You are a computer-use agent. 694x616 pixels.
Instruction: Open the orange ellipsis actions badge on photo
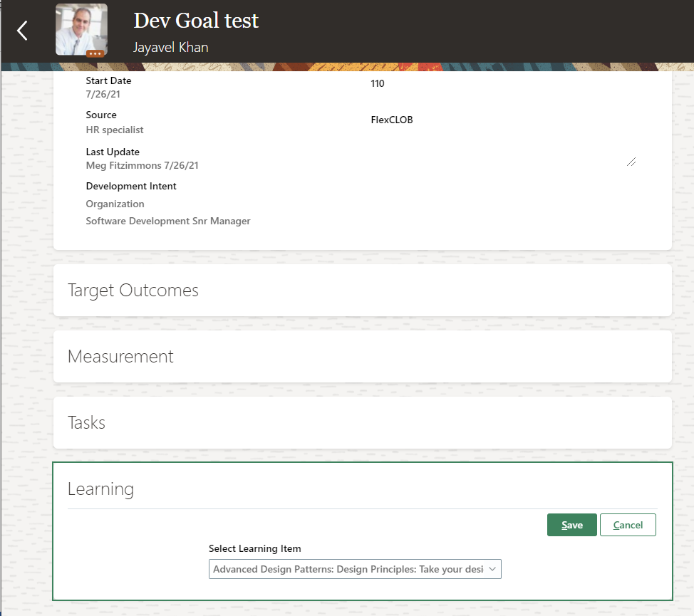point(95,53)
